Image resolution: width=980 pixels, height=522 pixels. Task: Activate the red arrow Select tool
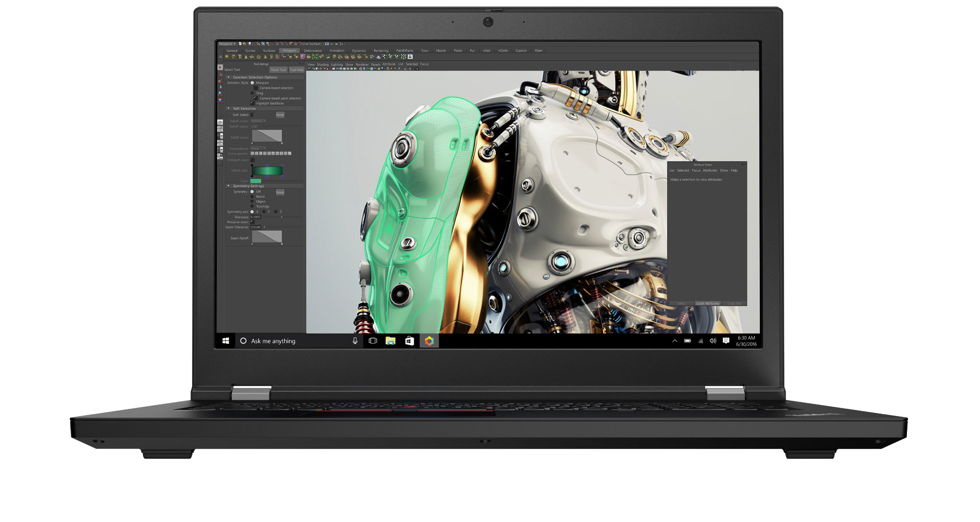tap(220, 67)
